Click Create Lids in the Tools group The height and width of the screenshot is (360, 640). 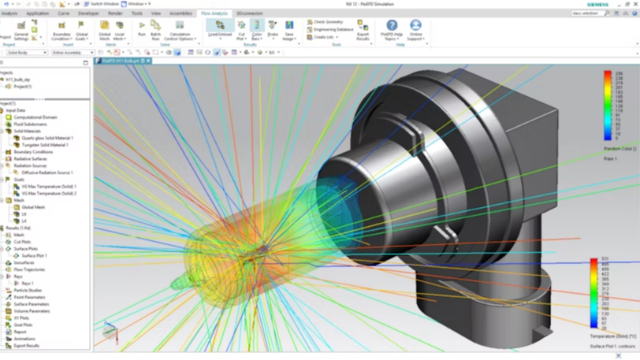tap(322, 37)
